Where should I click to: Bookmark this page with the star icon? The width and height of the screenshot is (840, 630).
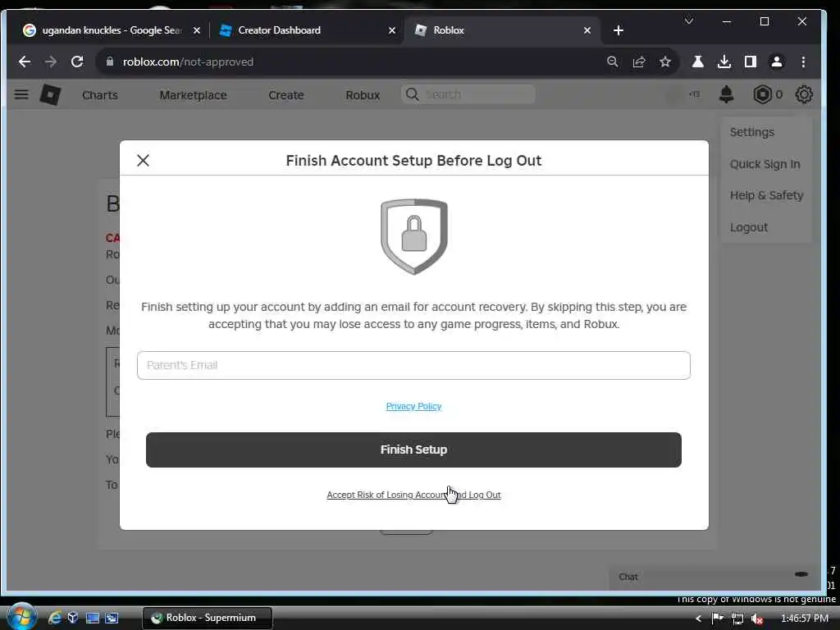point(664,62)
